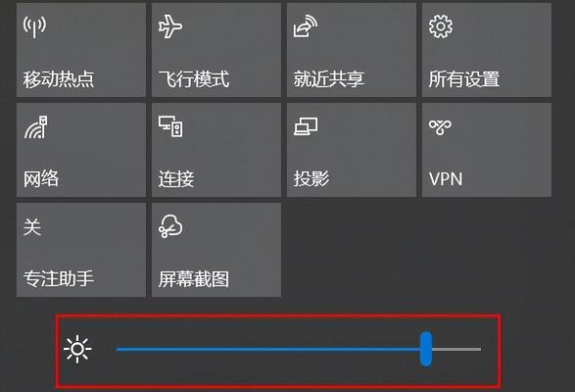Open 所有设置 all settings

(487, 50)
